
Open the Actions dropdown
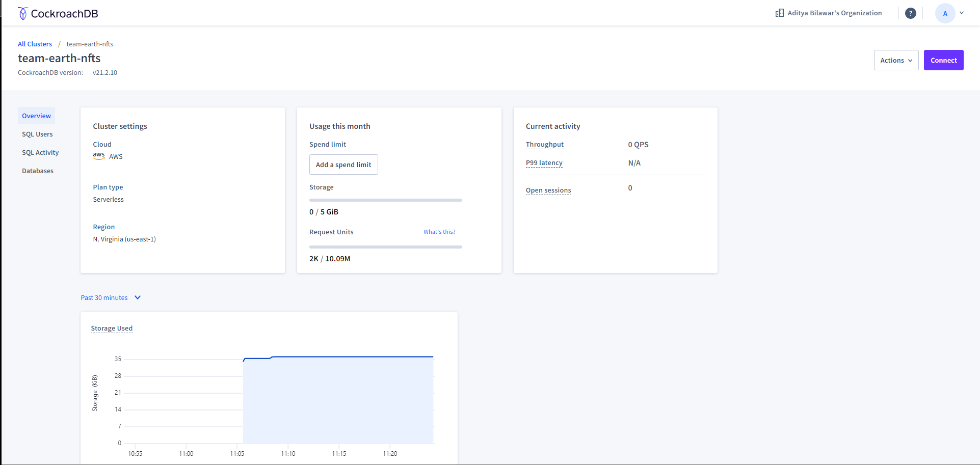[x=896, y=60]
